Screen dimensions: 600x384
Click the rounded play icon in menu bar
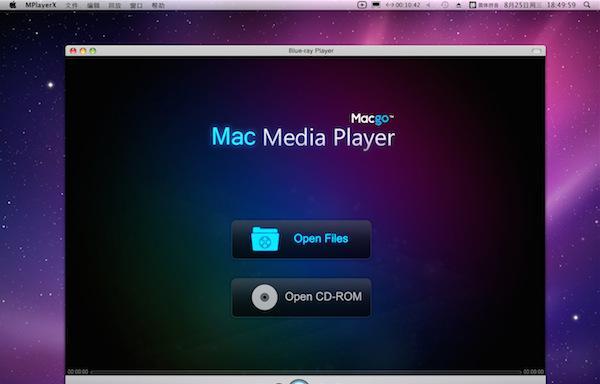click(362, 5)
